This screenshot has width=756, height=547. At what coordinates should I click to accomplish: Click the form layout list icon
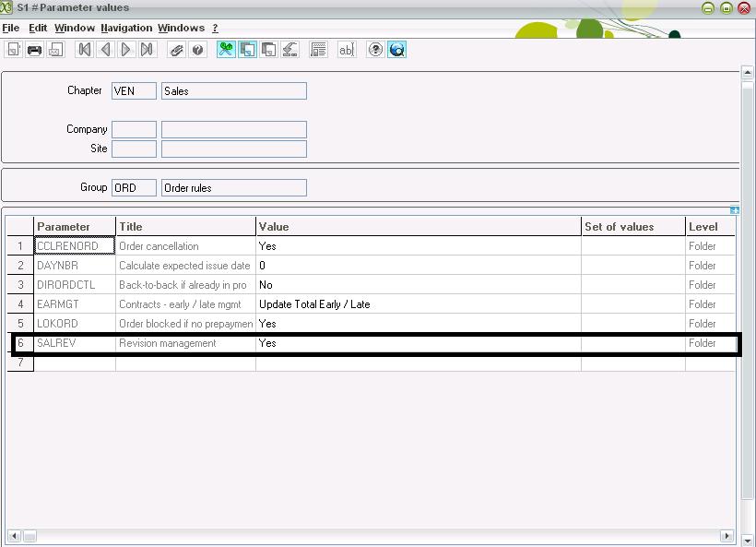point(318,50)
